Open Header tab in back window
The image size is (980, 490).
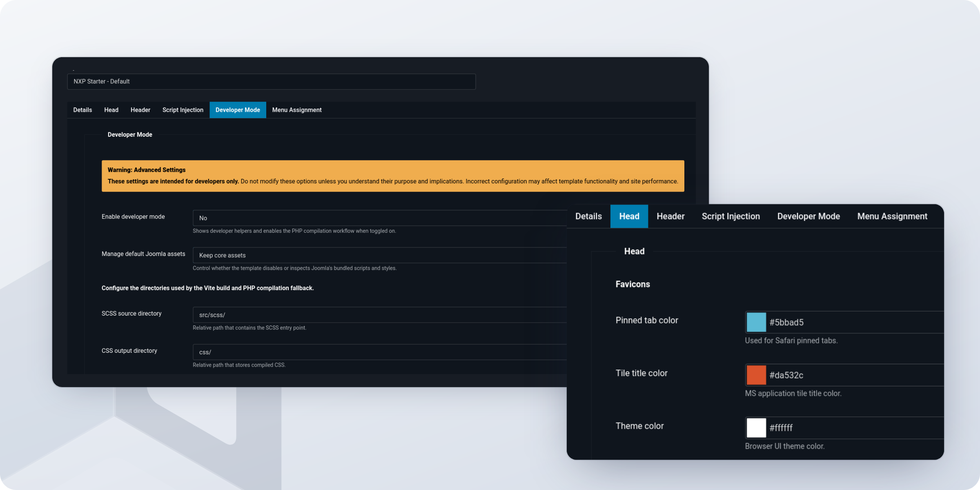(140, 110)
